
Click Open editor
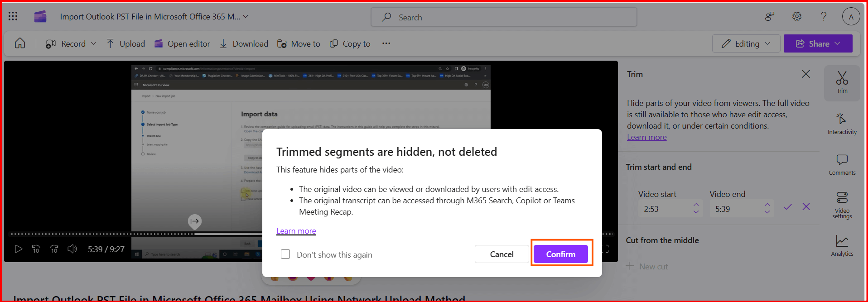(182, 44)
